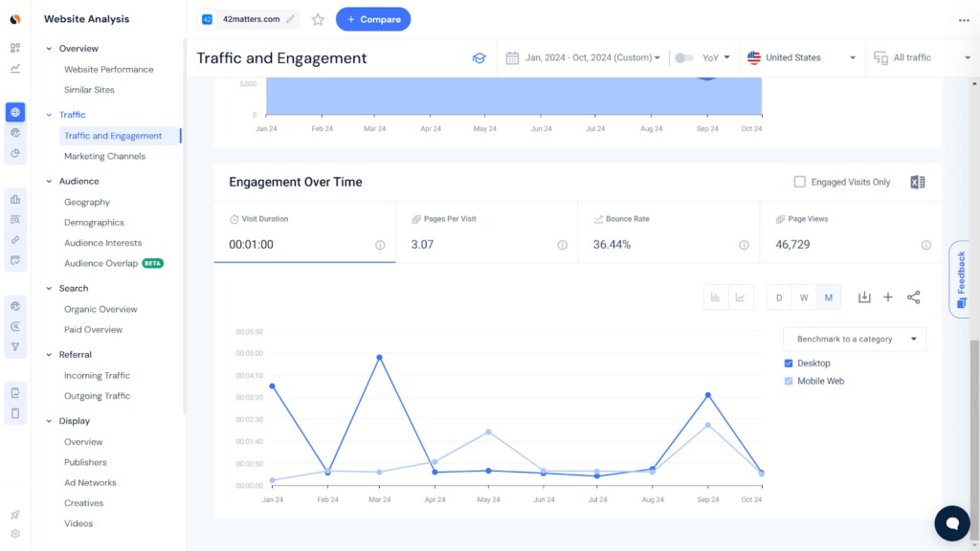Open the United States country dropdown
This screenshot has height=551, width=980.
[802, 58]
